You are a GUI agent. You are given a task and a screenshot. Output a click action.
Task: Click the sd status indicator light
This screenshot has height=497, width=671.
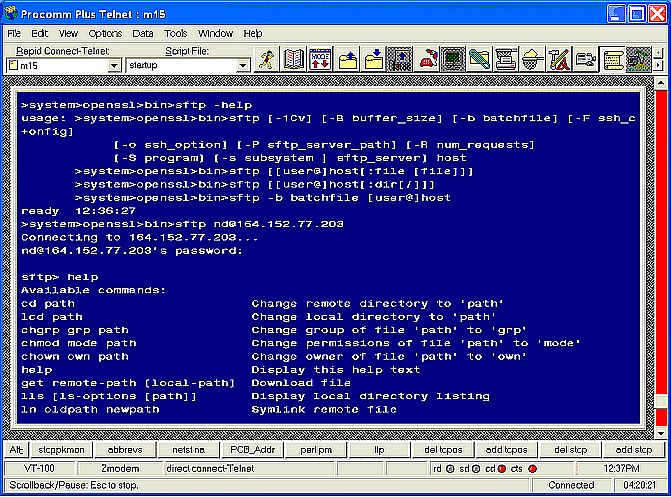[476, 469]
